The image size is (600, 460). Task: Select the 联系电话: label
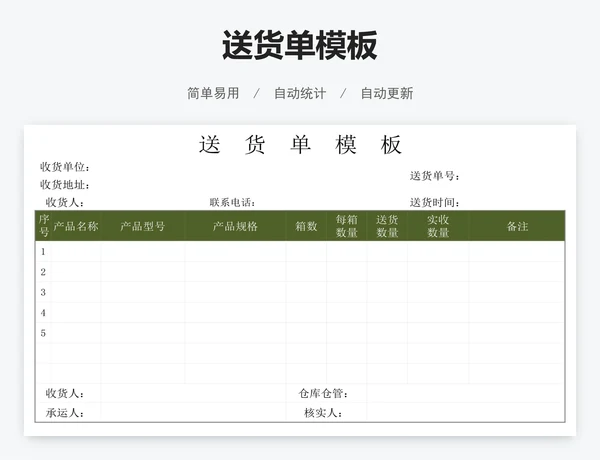point(232,202)
